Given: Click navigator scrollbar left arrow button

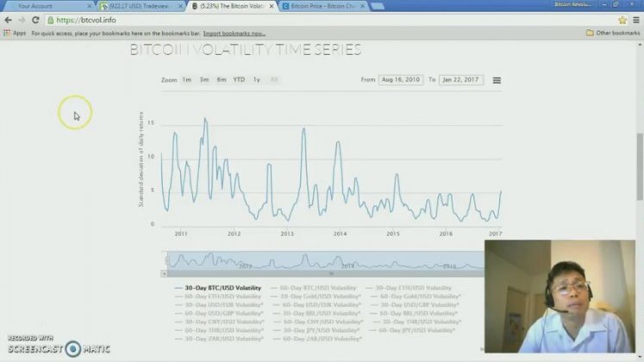Looking at the screenshot, I should pyautogui.click(x=164, y=273).
